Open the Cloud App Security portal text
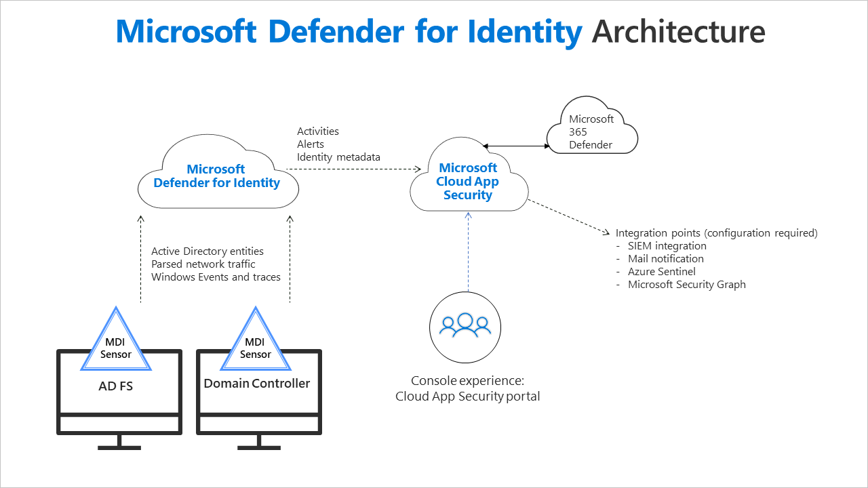The width and height of the screenshot is (868, 488). 468,396
